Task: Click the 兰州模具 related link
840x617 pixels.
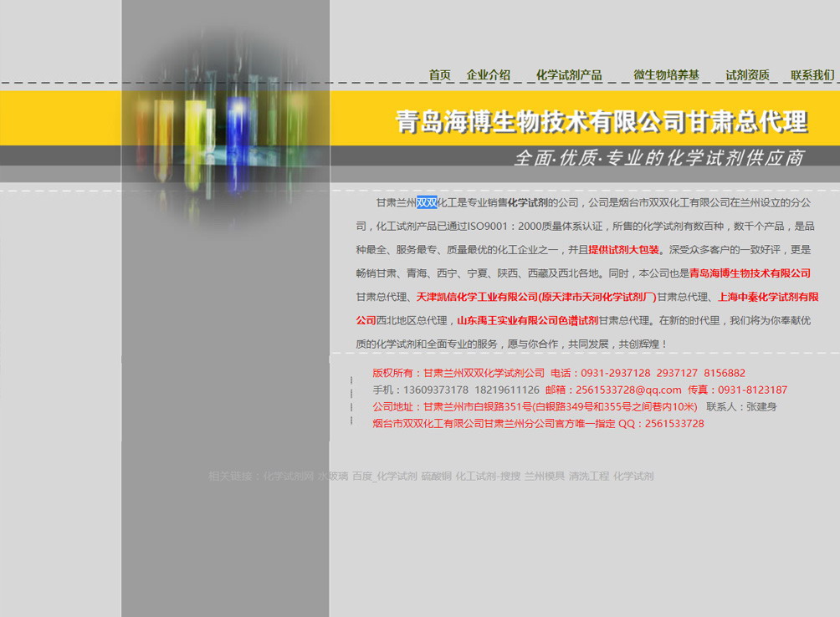Action: click(x=545, y=476)
